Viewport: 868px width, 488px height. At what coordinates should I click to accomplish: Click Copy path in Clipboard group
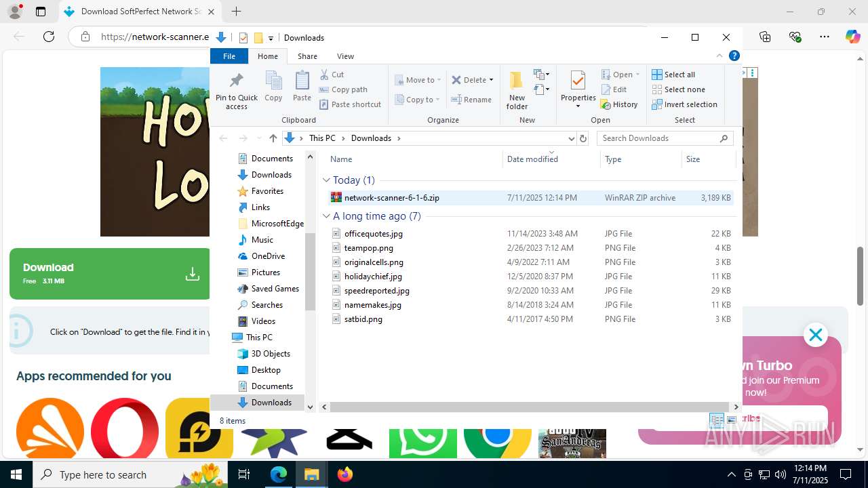[x=343, y=89]
